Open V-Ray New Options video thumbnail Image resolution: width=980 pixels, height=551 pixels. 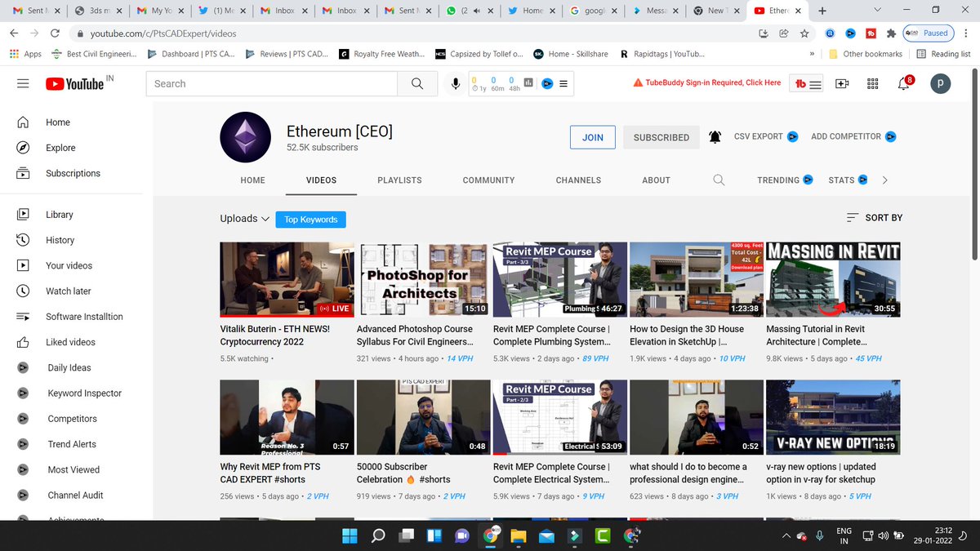tap(833, 417)
